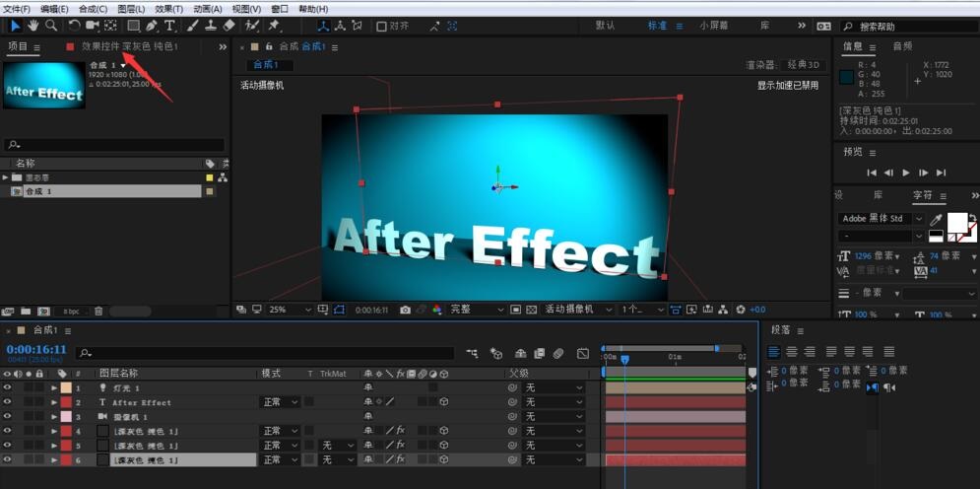980x489 pixels.
Task: Select the Clone Stamp tool
Action: pyautogui.click(x=211, y=26)
